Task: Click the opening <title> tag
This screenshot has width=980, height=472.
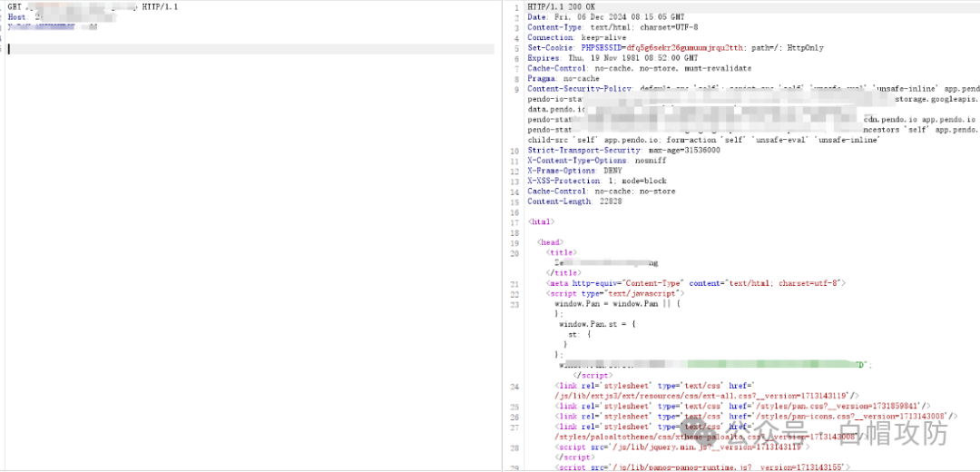Action: pos(562,252)
